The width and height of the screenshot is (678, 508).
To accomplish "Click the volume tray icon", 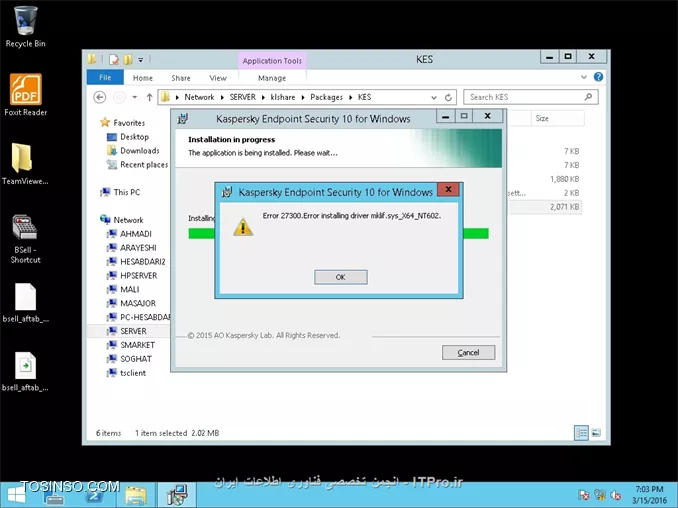I will (616, 495).
